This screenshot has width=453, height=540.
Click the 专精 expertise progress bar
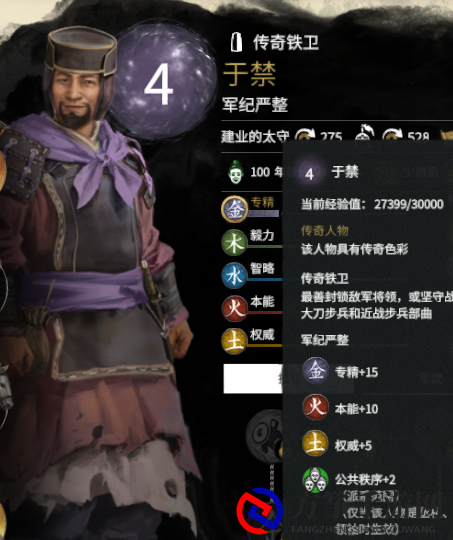point(264,214)
